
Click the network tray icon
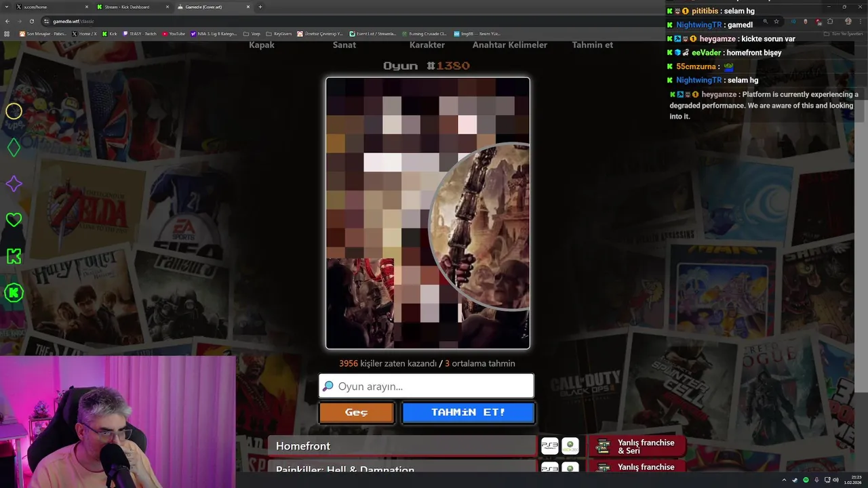pos(827,480)
